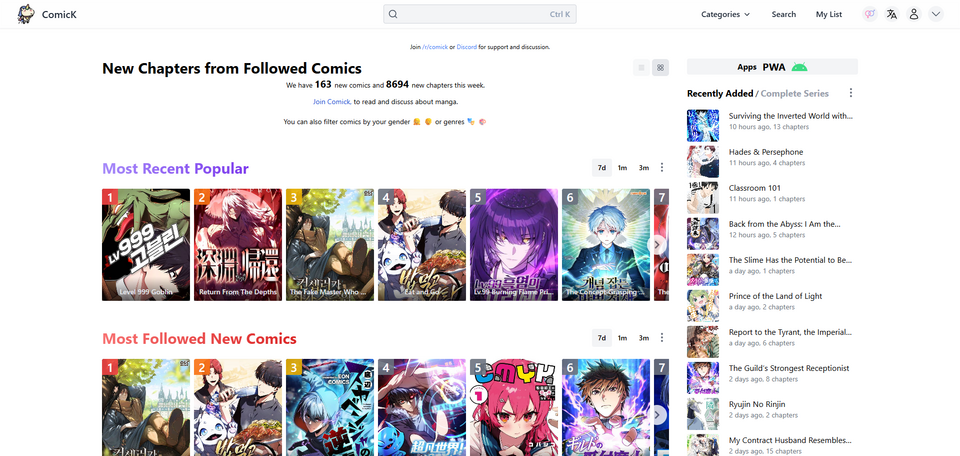Open the language translate icon
Screen dimensions: 960x456
[891, 14]
